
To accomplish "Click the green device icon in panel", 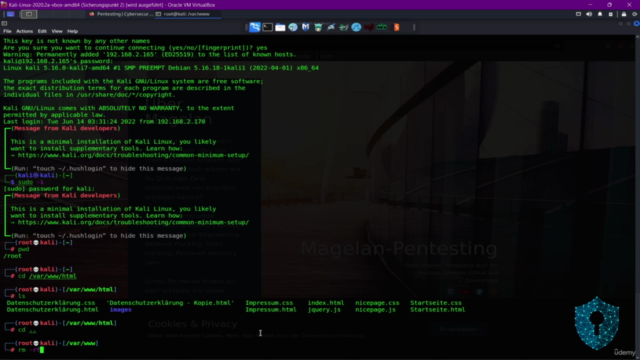I will coord(382,27).
